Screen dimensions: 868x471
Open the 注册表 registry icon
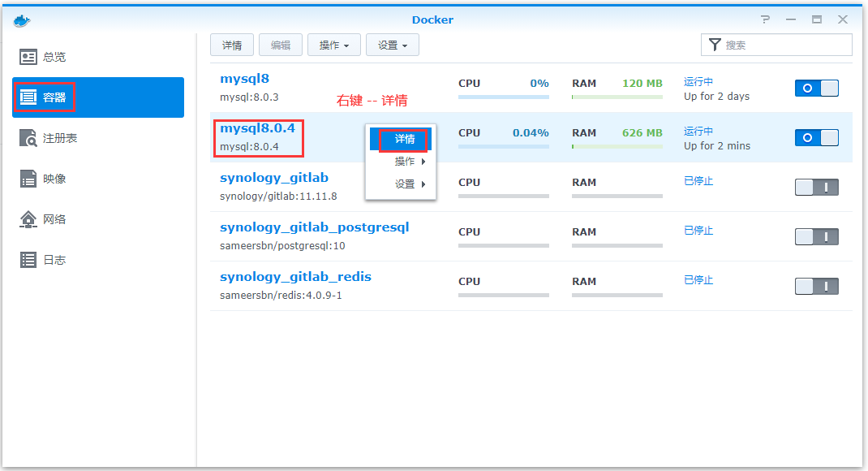28,138
